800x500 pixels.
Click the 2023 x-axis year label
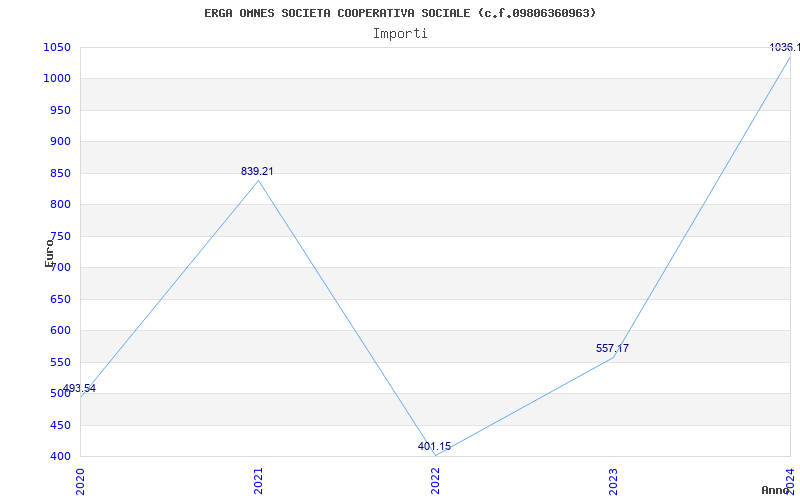613,481
